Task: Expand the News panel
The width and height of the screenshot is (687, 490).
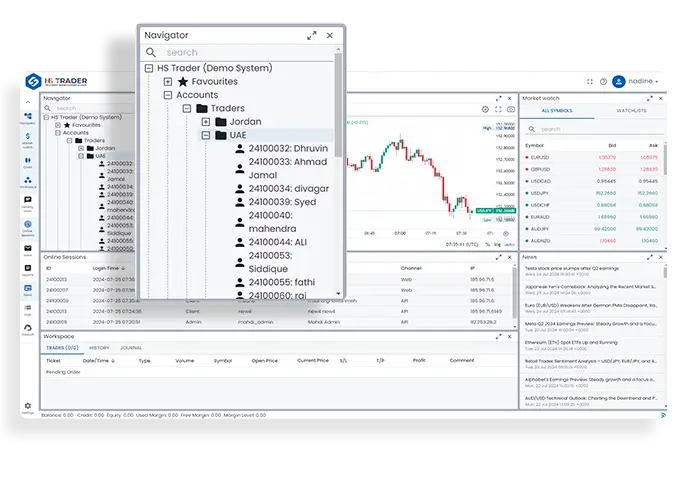Action: [650, 257]
